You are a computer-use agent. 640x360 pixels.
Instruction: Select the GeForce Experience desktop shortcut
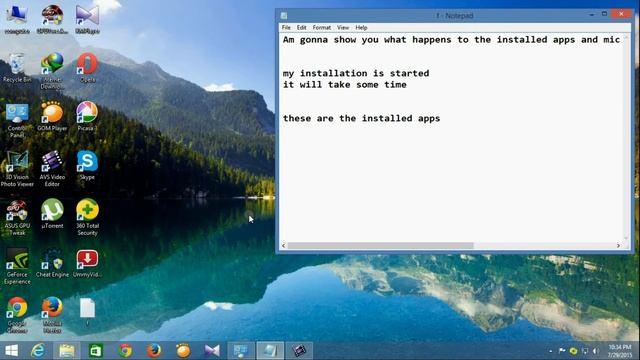coord(17,267)
